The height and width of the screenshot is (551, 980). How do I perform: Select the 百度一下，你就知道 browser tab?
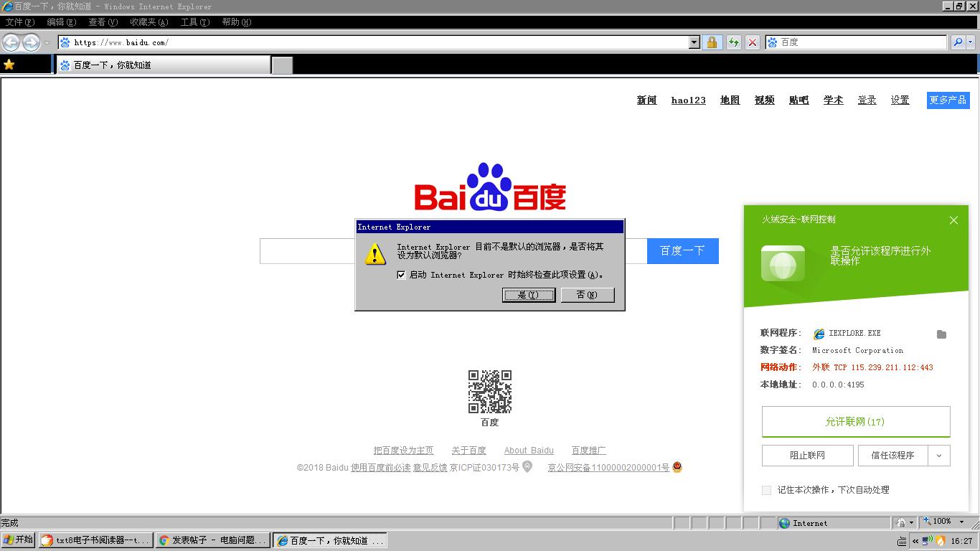[163, 65]
